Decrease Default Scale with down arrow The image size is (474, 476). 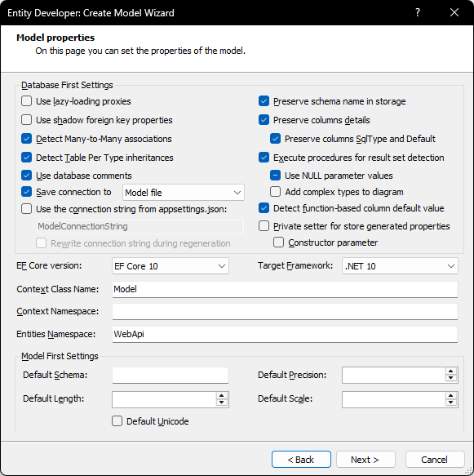pos(451,403)
